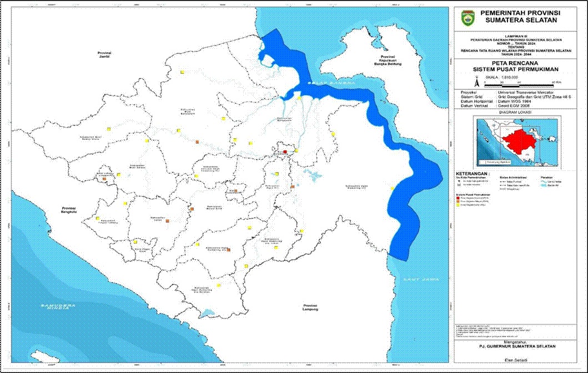
Task: Select the red PKN marker on map
Action: tap(285, 152)
